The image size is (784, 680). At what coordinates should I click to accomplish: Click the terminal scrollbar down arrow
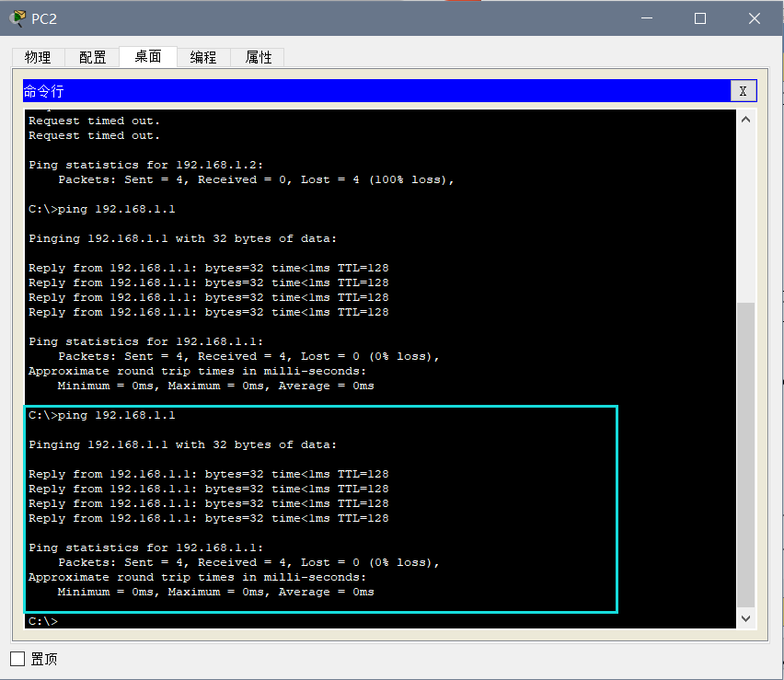(x=745, y=618)
